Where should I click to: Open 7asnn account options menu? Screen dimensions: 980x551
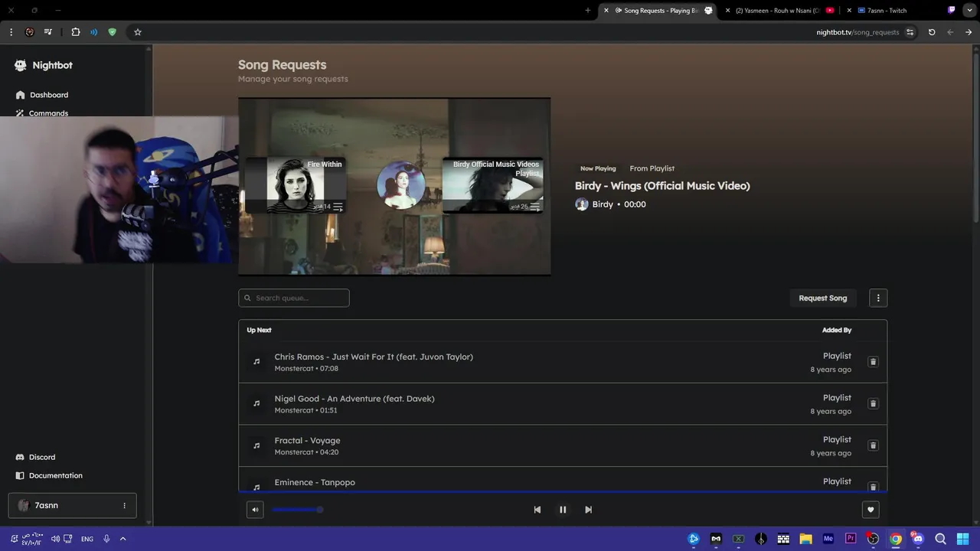124,505
